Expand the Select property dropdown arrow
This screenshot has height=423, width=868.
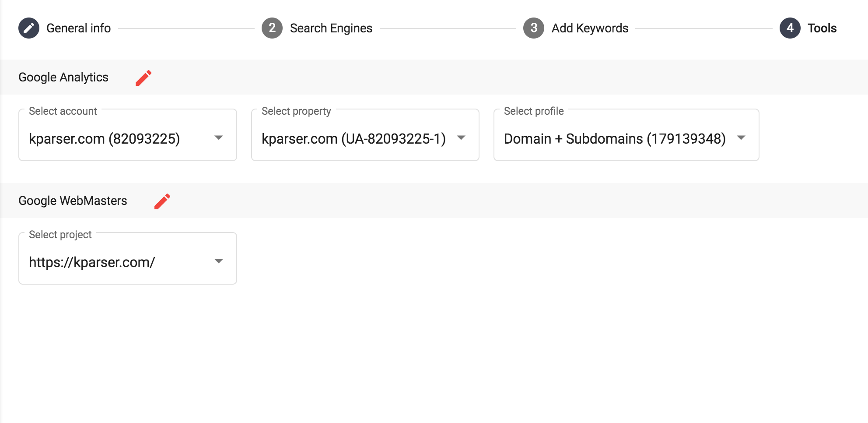pyautogui.click(x=461, y=138)
